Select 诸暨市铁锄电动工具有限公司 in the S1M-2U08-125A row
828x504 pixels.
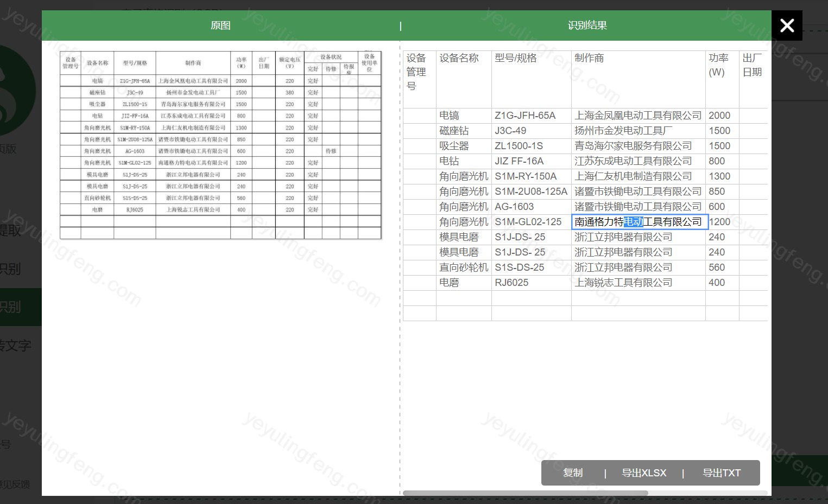pyautogui.click(x=639, y=192)
